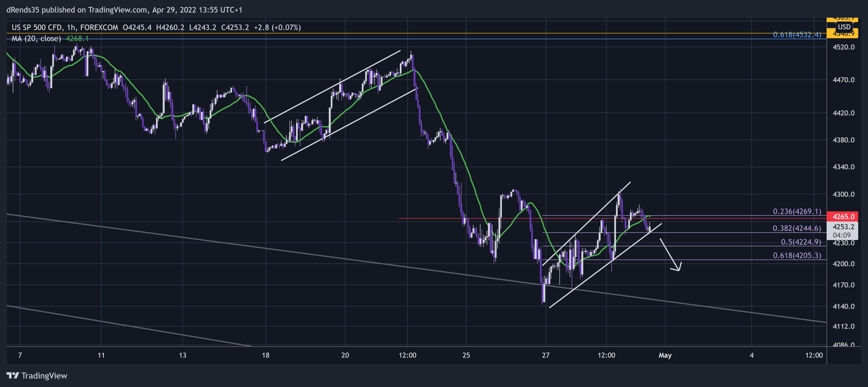Click the publisher caption dRends35 published on TradingView.com
Image resolution: width=868 pixels, height=387 pixels.
(x=77, y=10)
